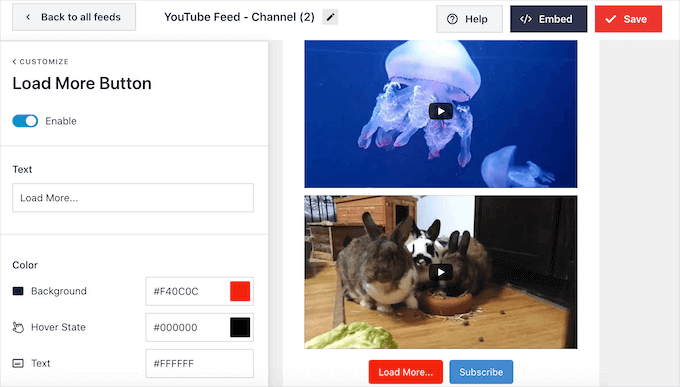Go back to all feeds
This screenshot has height=387, width=680.
tap(74, 17)
